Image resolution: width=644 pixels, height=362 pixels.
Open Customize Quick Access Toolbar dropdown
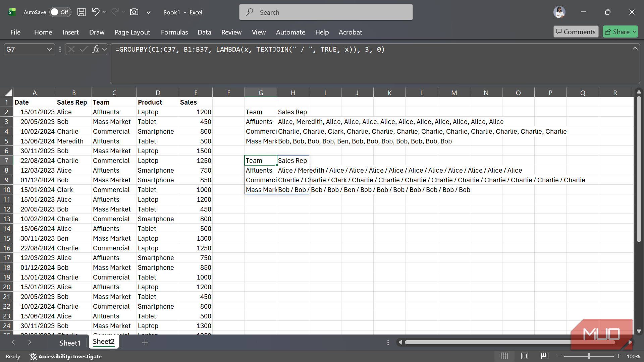click(149, 12)
